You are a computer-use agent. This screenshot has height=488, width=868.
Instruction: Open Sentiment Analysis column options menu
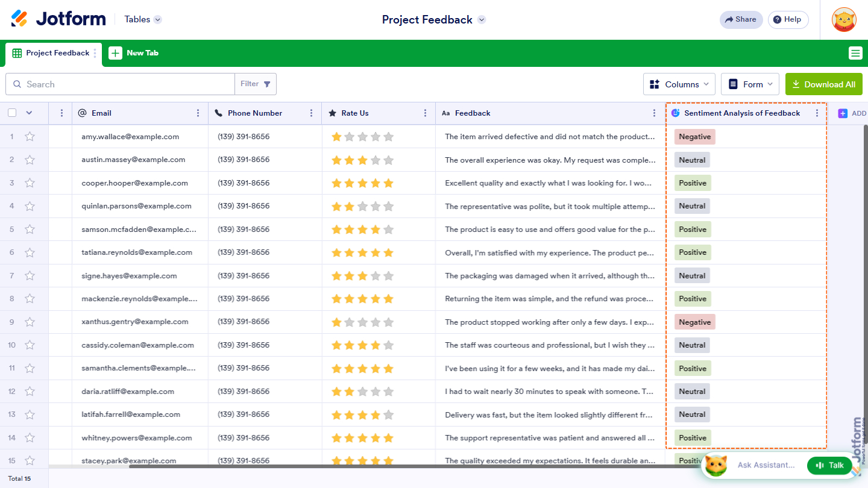(x=817, y=113)
